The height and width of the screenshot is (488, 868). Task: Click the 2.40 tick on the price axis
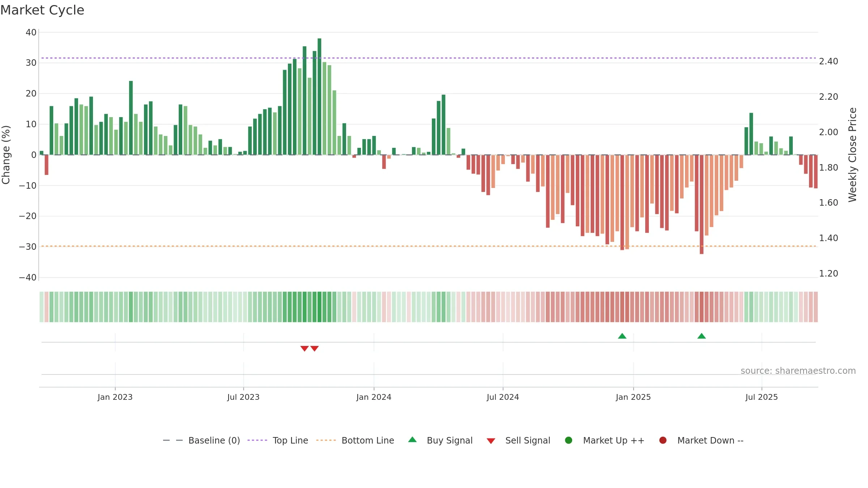829,61
